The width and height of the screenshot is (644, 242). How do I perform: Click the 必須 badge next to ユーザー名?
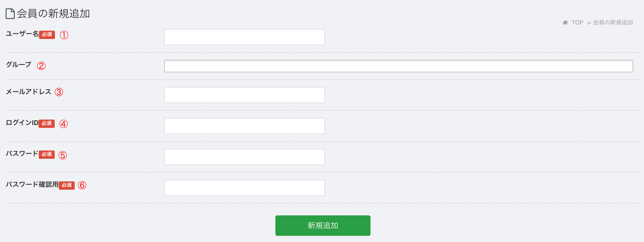coord(47,34)
